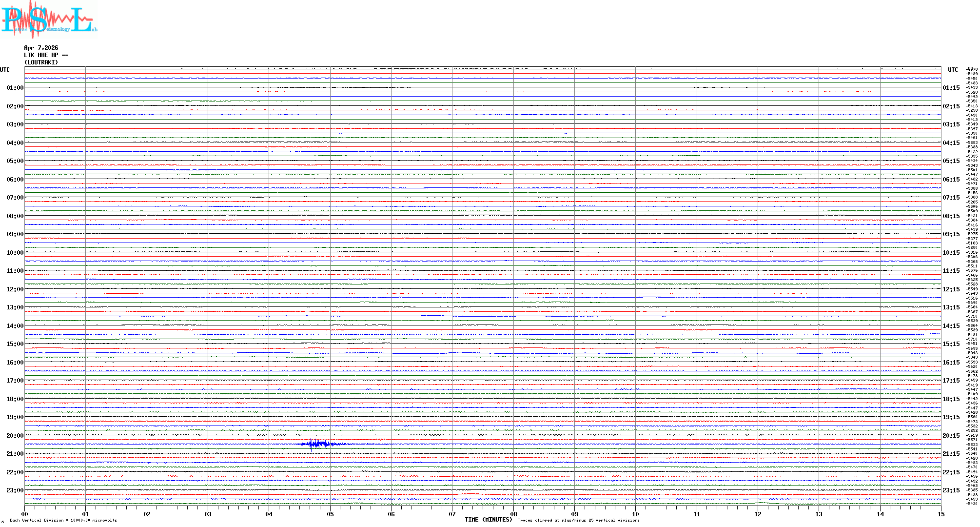
Task: Click the 20:00 hour label on left
Action: (x=15, y=436)
